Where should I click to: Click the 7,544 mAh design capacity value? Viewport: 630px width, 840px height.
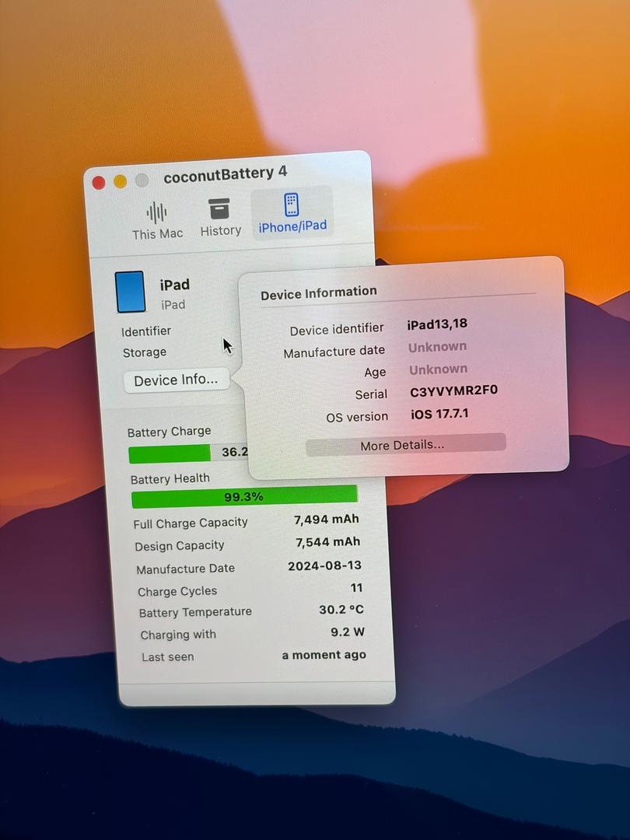[328, 542]
